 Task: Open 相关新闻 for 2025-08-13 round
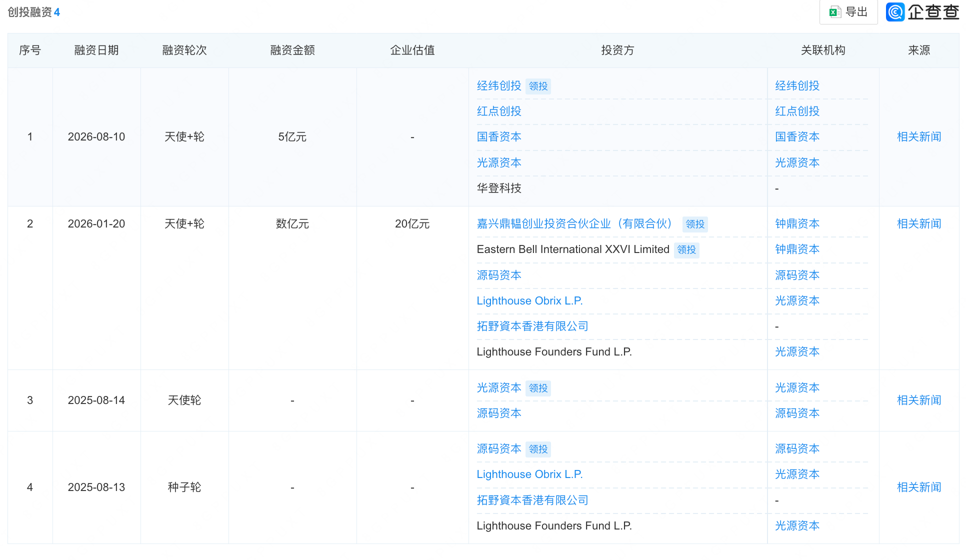[919, 487]
